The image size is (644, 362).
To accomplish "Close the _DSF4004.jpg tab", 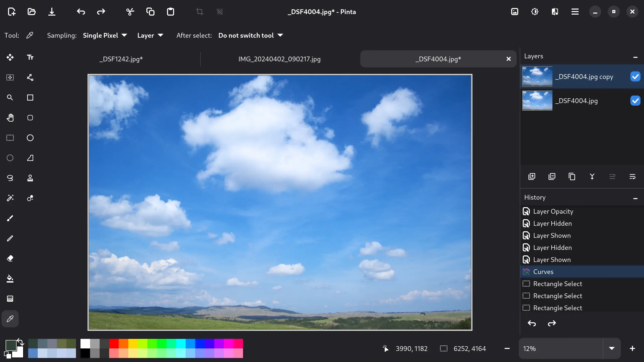I will point(508,59).
